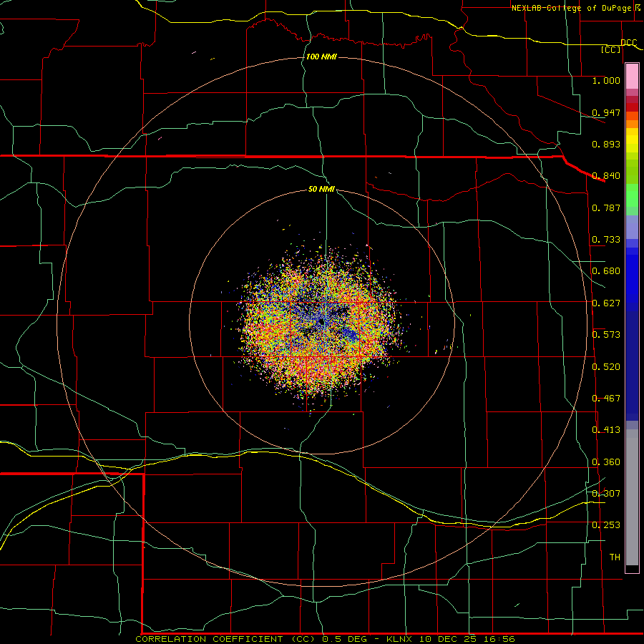Click the 0.947 scale value
Viewport: 644px width, 644px height.
[x=606, y=112]
